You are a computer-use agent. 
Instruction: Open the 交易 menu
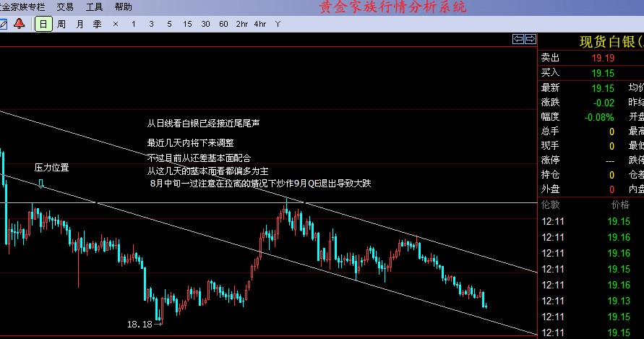(x=65, y=7)
